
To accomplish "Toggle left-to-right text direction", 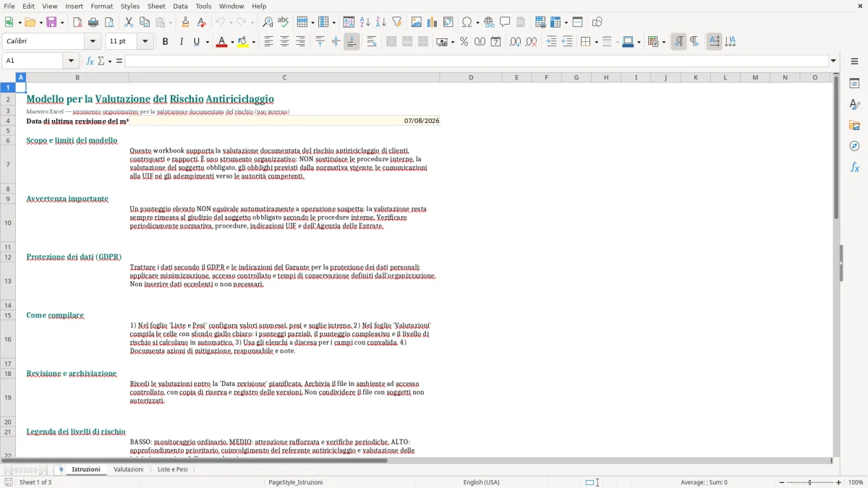I will coord(678,42).
